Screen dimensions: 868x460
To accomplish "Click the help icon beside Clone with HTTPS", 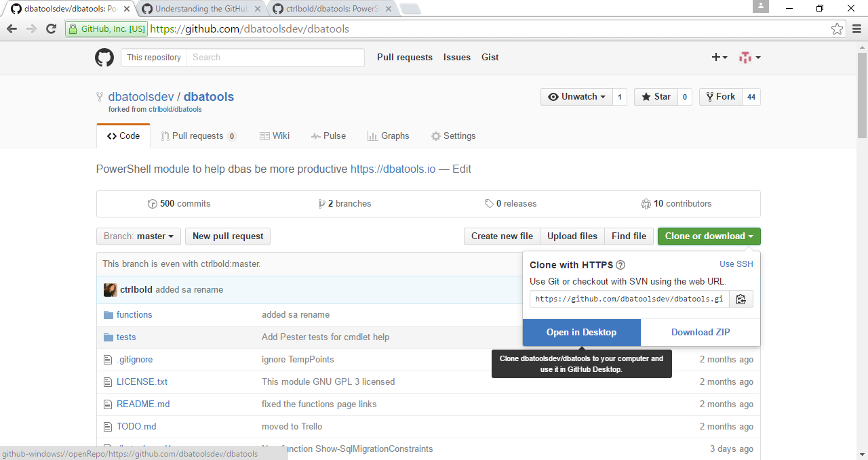I will pyautogui.click(x=620, y=265).
